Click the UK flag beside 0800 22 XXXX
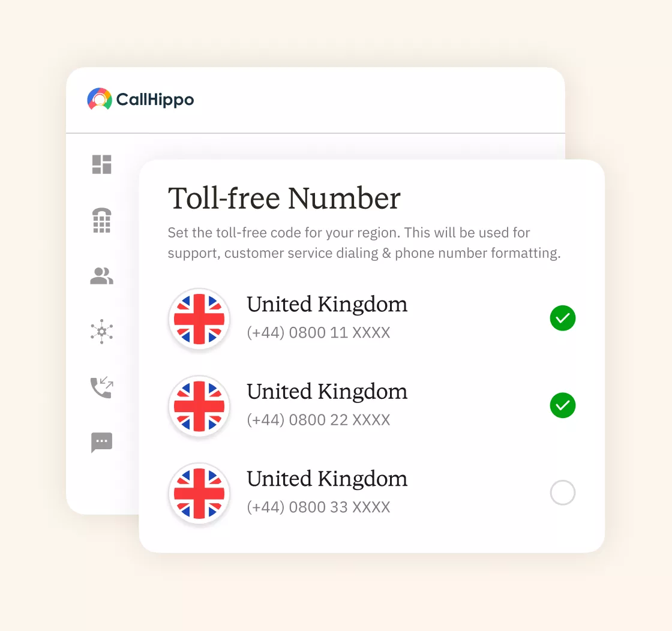The width and height of the screenshot is (672, 631). tap(199, 406)
